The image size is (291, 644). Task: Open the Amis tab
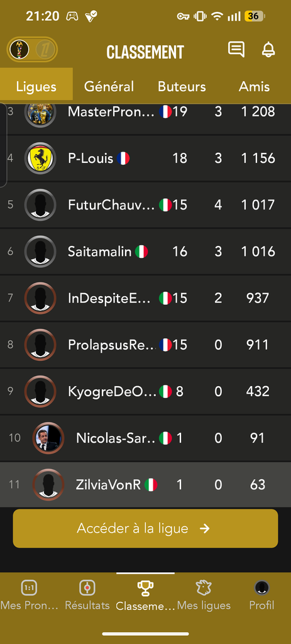click(x=255, y=86)
